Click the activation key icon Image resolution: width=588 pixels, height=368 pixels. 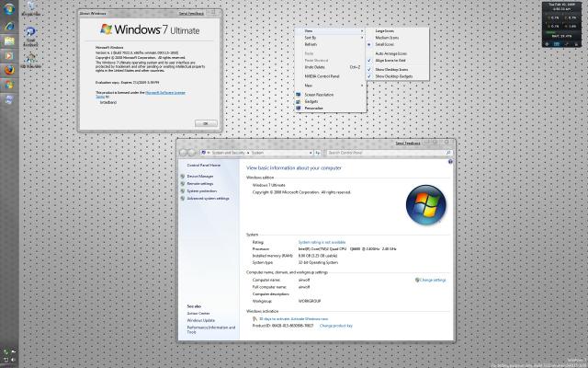point(255,319)
